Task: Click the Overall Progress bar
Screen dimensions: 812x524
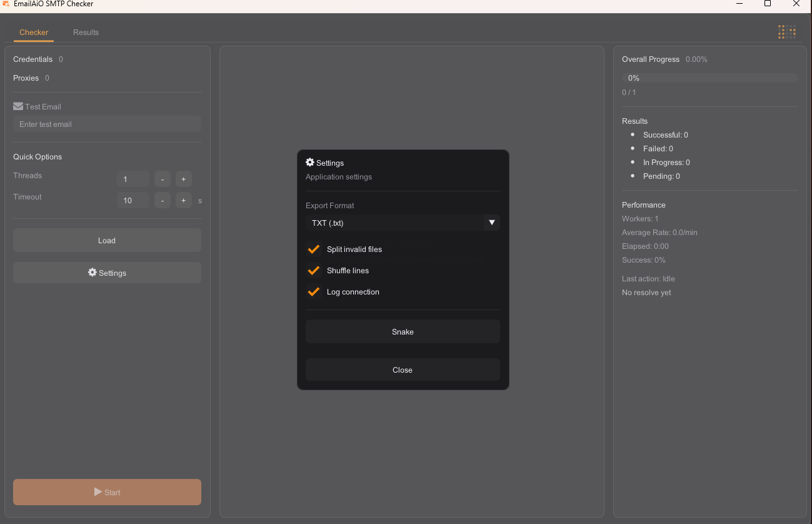Action: pyautogui.click(x=709, y=78)
